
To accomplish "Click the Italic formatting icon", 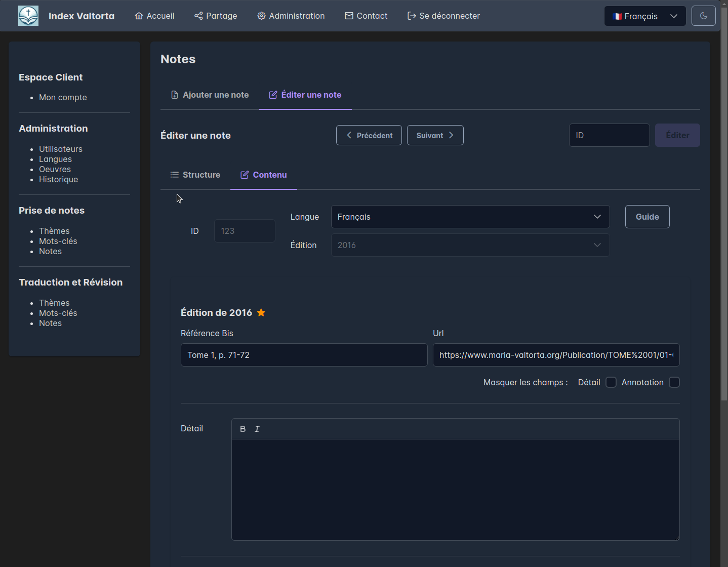I will [x=257, y=429].
